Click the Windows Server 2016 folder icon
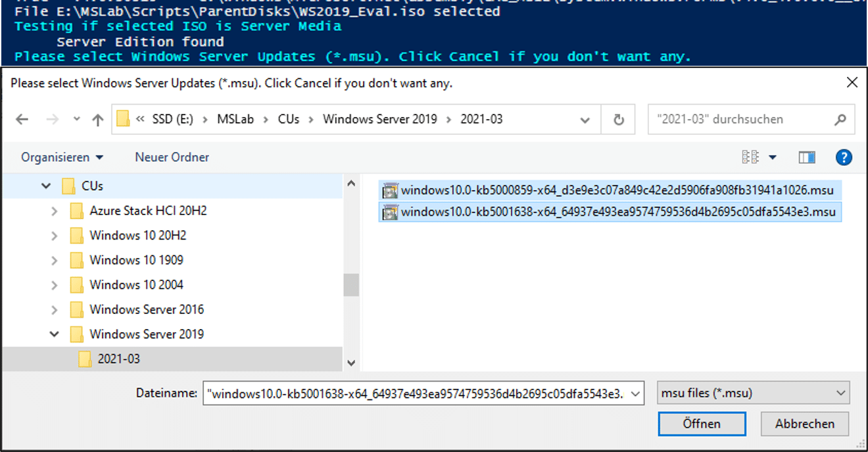The height and width of the screenshot is (452, 868). point(76,310)
